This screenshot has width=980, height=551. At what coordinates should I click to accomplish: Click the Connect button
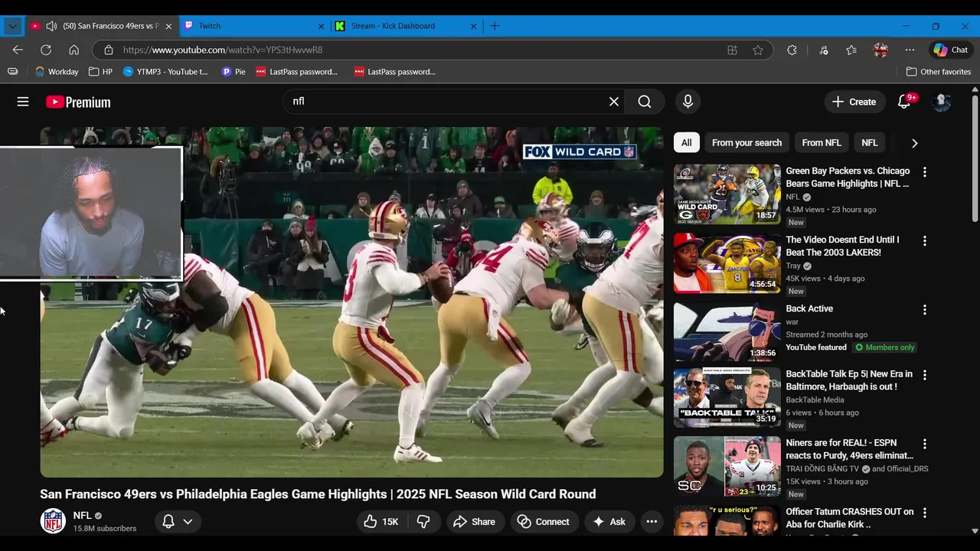[x=543, y=522]
